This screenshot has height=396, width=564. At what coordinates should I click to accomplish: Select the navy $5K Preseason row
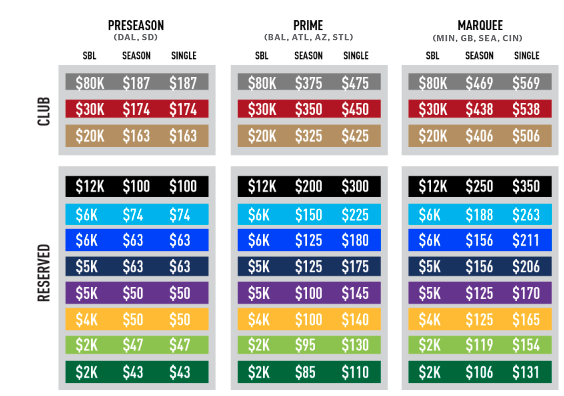pyautogui.click(x=137, y=267)
